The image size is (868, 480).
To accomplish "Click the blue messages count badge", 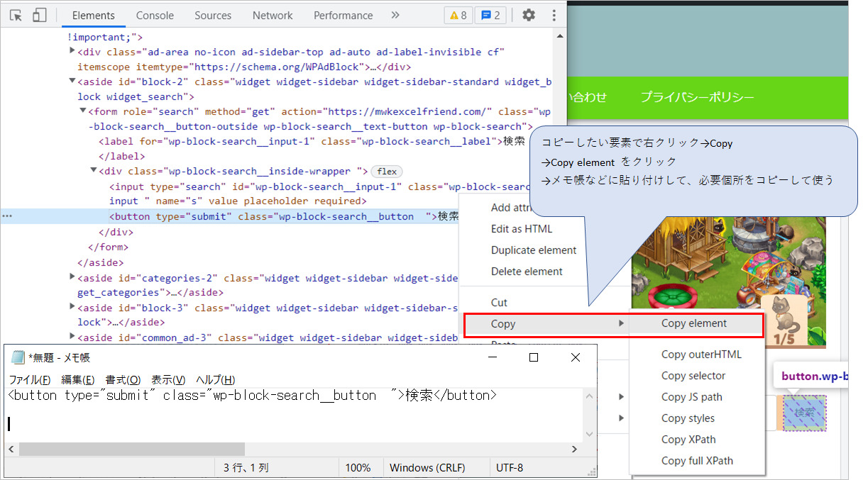I will tap(490, 15).
